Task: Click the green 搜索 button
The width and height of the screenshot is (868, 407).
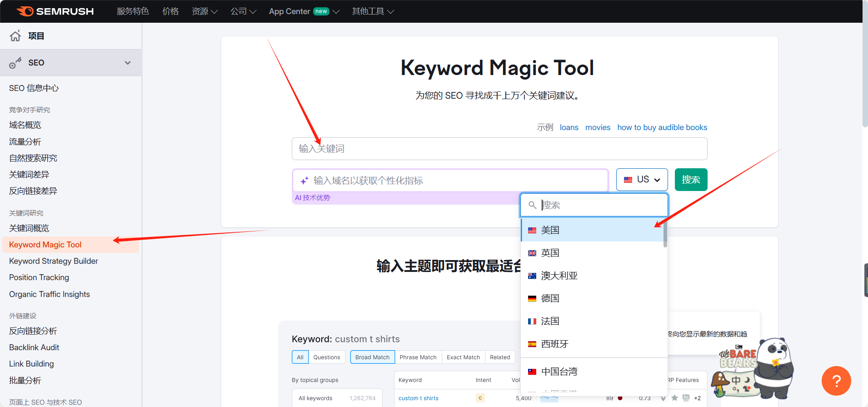Action: 691,180
